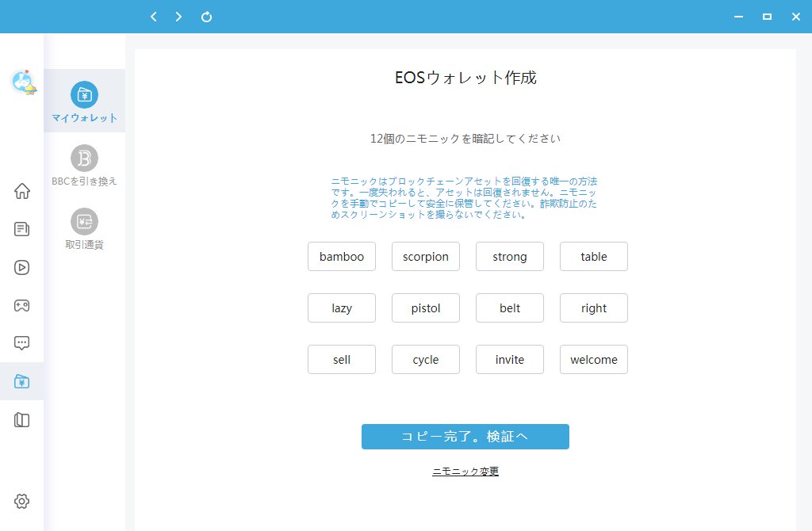The height and width of the screenshot is (531, 812).
Task: Click the mnemonic word 'welcome'
Action: [594, 360]
